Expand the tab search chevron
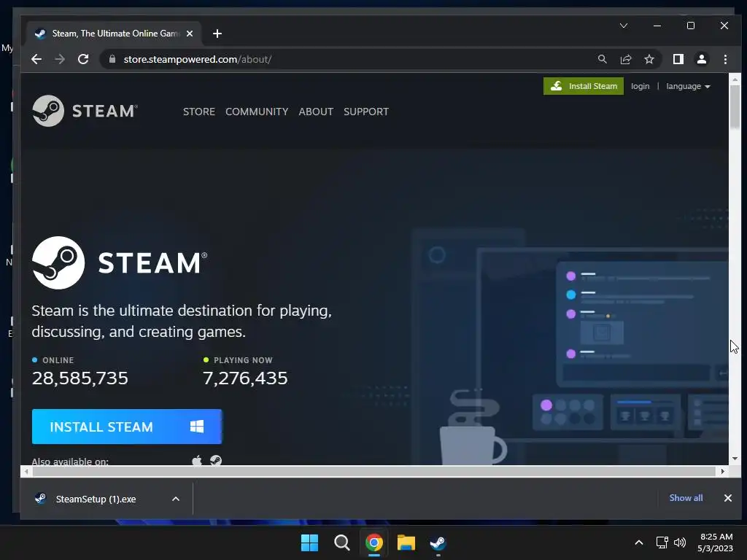The image size is (747, 560). pos(624,26)
